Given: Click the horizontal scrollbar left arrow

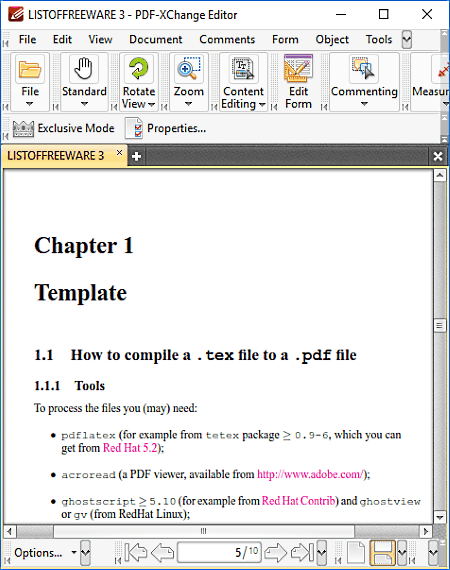Looking at the screenshot, I should [x=9, y=531].
